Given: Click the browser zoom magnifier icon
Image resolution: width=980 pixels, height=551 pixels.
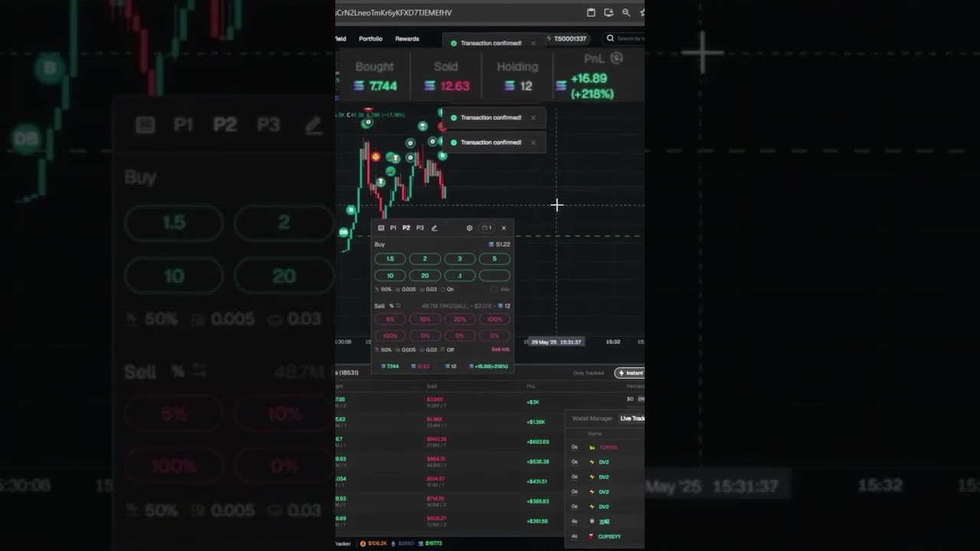Looking at the screenshot, I should tap(626, 12).
